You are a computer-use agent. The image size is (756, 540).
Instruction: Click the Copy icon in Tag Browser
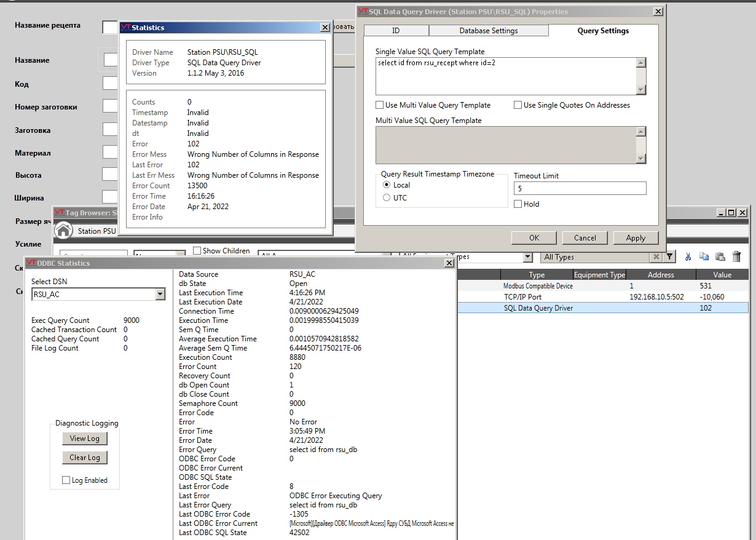pos(704,257)
